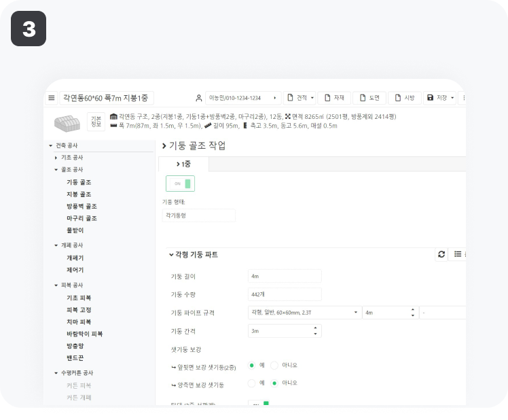Open the 견적 dropdown menu
The width and height of the screenshot is (508, 420).
(x=300, y=98)
